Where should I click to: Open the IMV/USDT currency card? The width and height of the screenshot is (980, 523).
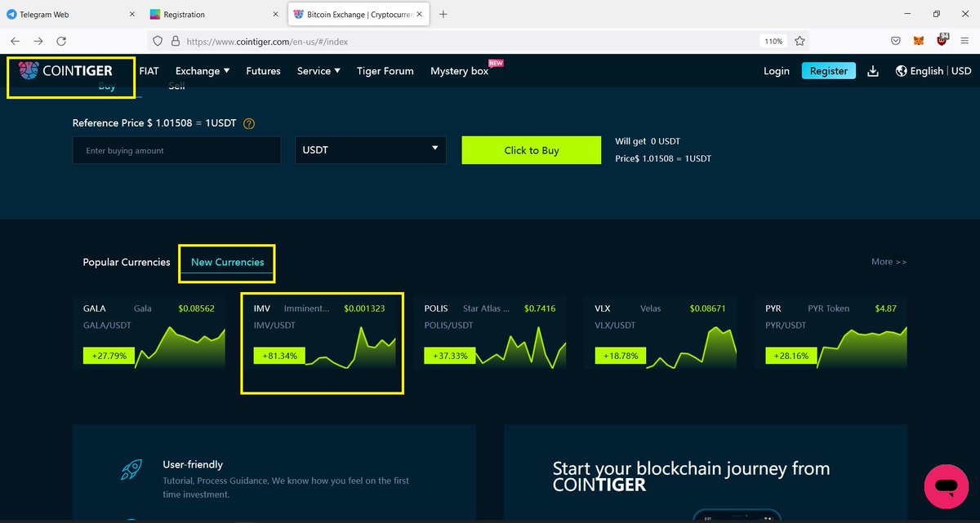(x=321, y=333)
